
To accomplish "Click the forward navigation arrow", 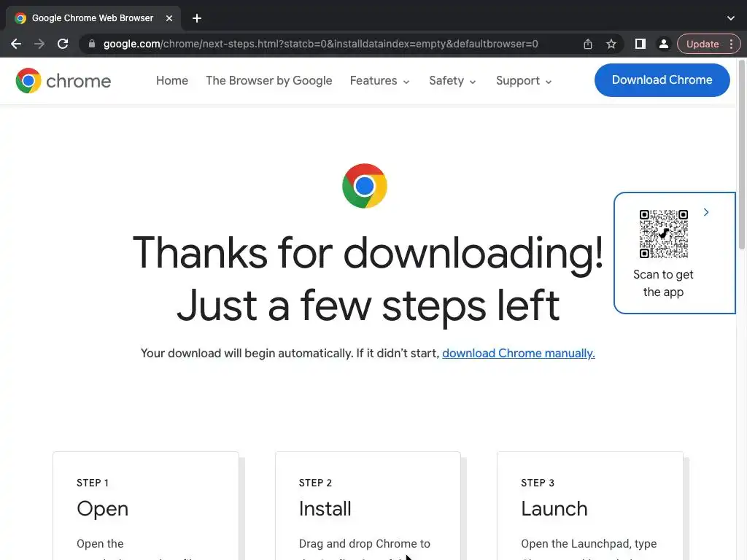I will (39, 44).
